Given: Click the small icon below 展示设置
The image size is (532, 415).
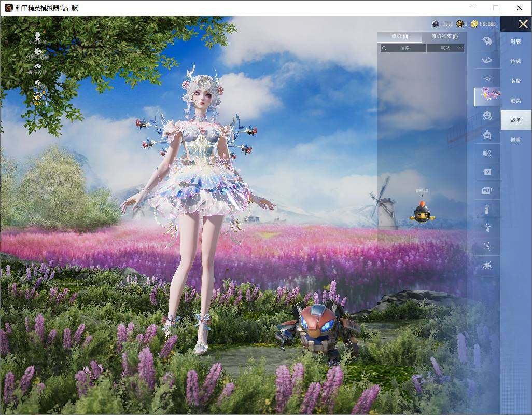Looking at the screenshot, I should tap(38, 82).
